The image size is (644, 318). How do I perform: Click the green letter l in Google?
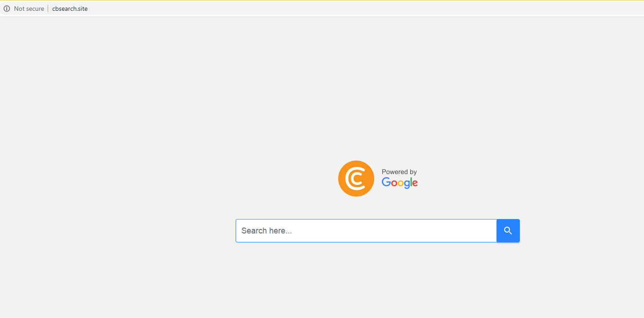(410, 182)
